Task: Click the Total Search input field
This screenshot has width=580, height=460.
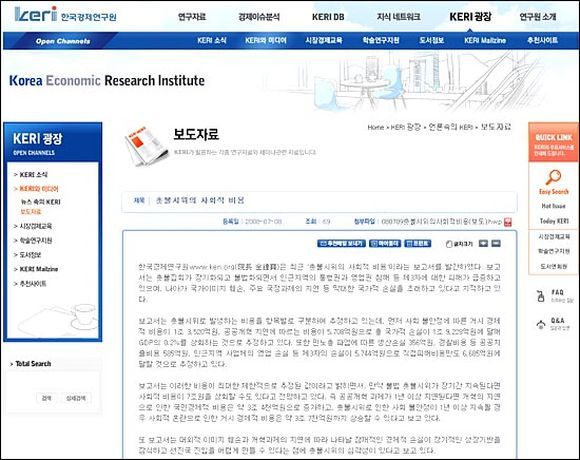Action: 54,381
